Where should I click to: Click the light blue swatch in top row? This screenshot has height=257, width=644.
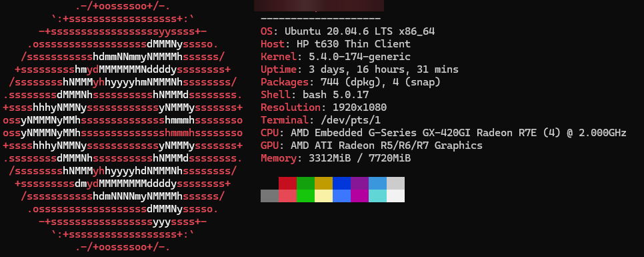tap(378, 184)
